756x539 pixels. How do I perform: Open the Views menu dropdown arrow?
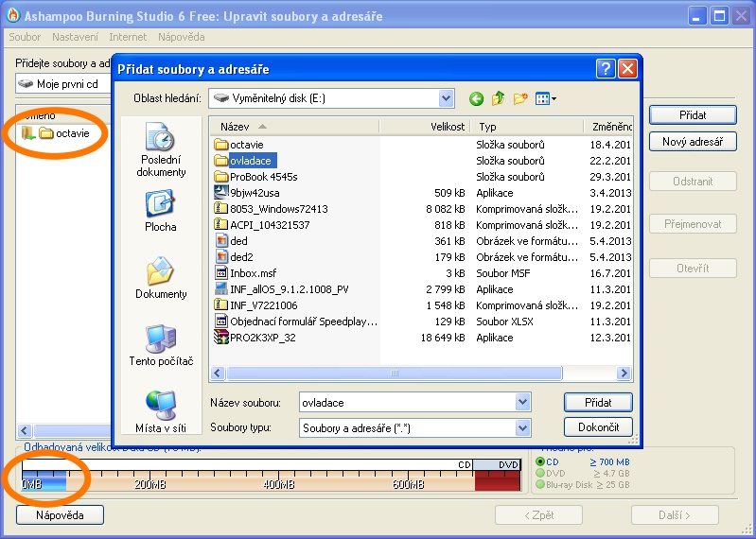tap(554, 98)
